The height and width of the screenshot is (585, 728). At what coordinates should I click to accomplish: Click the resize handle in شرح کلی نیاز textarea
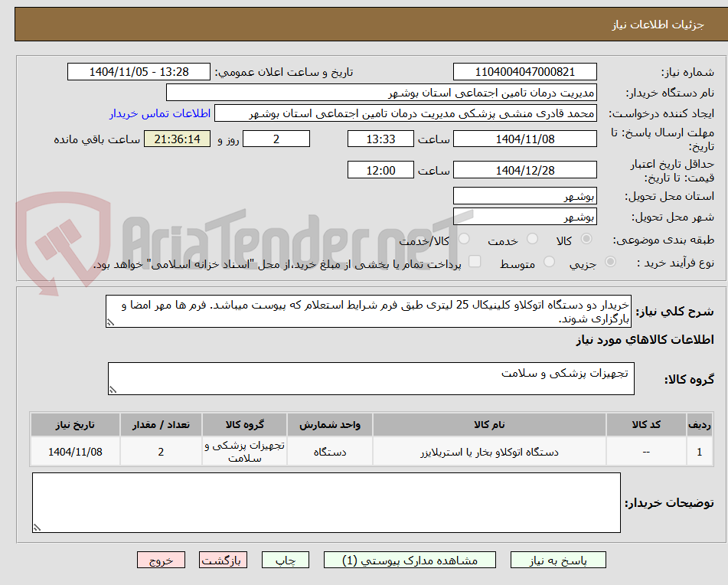[109, 322]
